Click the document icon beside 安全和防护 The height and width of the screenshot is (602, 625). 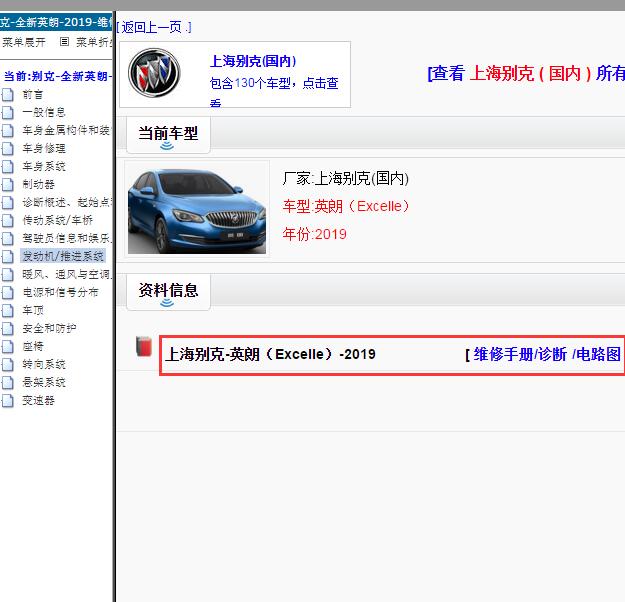tap(8, 329)
